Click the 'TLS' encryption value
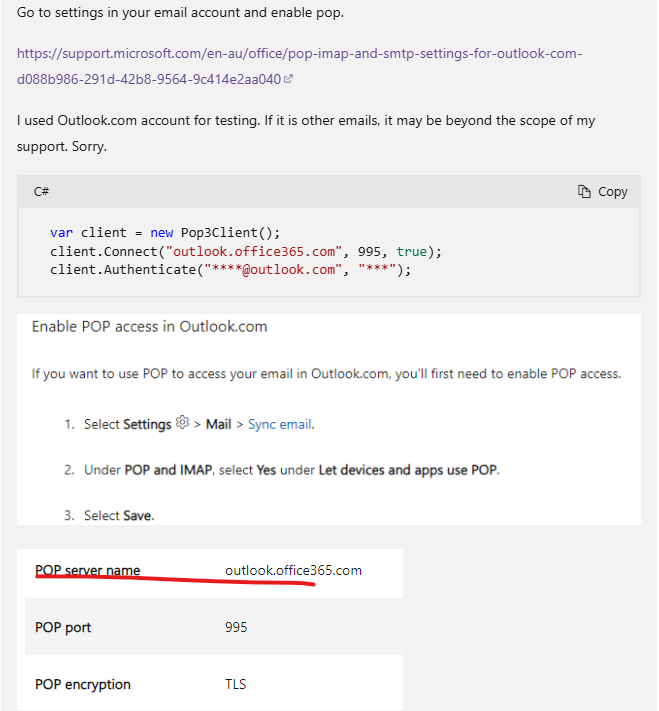The width and height of the screenshot is (659, 711). 235,684
